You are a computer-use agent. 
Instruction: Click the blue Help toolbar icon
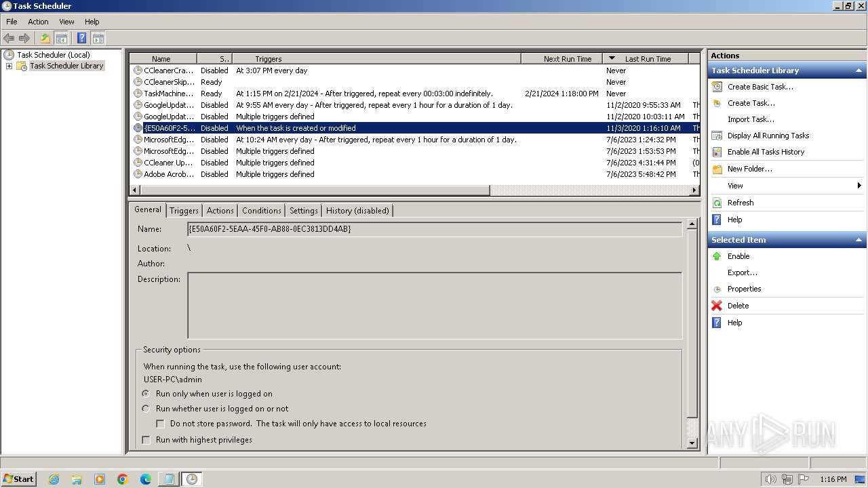coord(81,39)
